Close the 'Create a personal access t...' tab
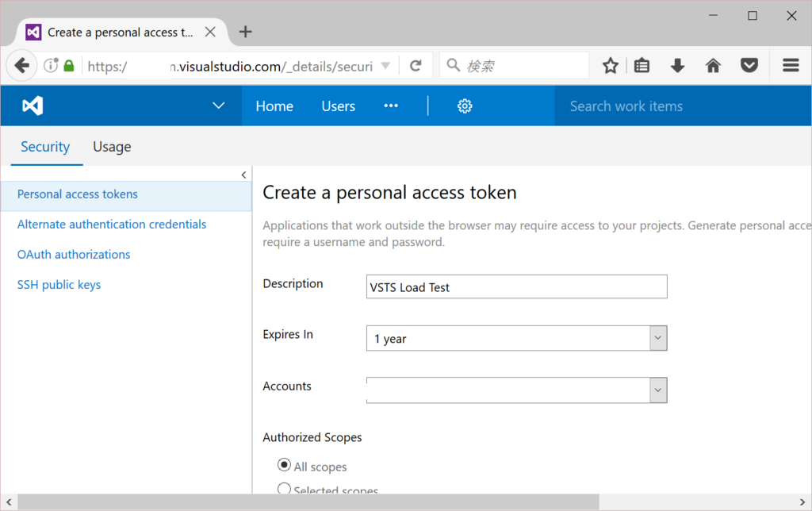Viewport: 812px width, 511px height. click(x=210, y=32)
